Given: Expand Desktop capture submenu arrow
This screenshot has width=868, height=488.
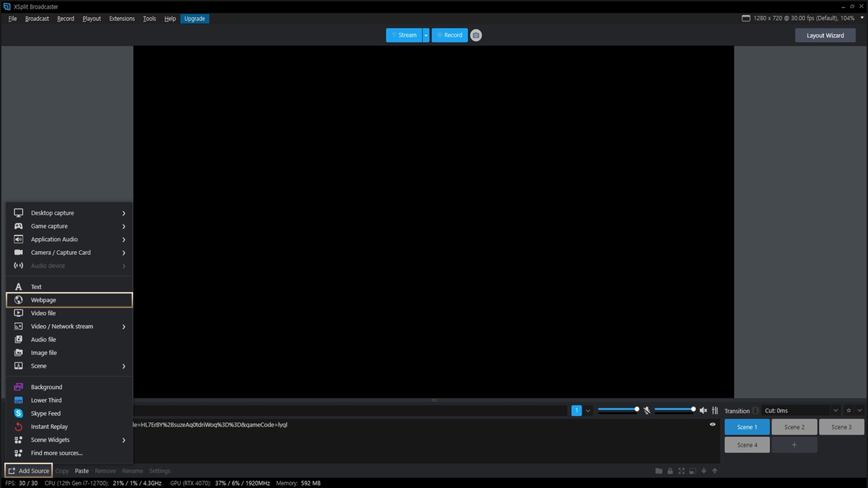Looking at the screenshot, I should click(124, 213).
